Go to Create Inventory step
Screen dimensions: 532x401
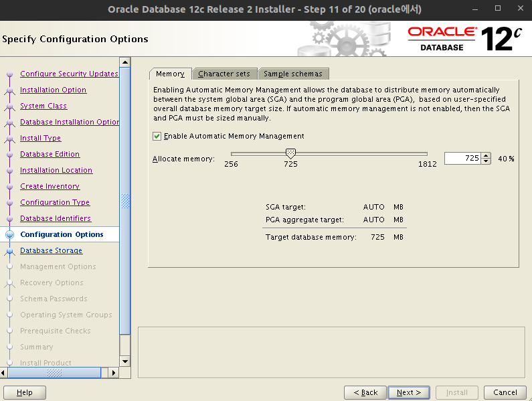pyautogui.click(x=50, y=186)
